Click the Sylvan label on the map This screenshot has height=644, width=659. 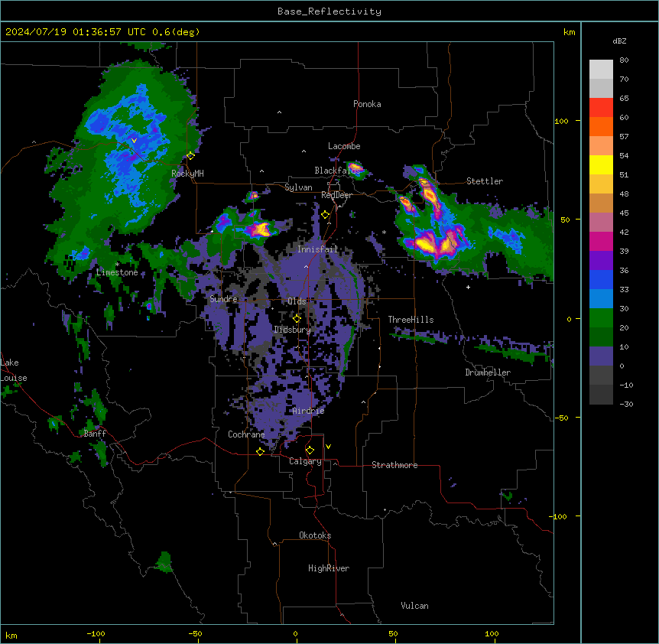coord(298,187)
